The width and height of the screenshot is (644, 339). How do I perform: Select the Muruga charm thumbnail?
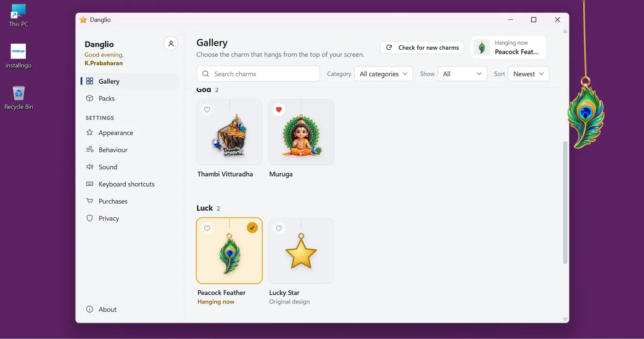pos(301,132)
